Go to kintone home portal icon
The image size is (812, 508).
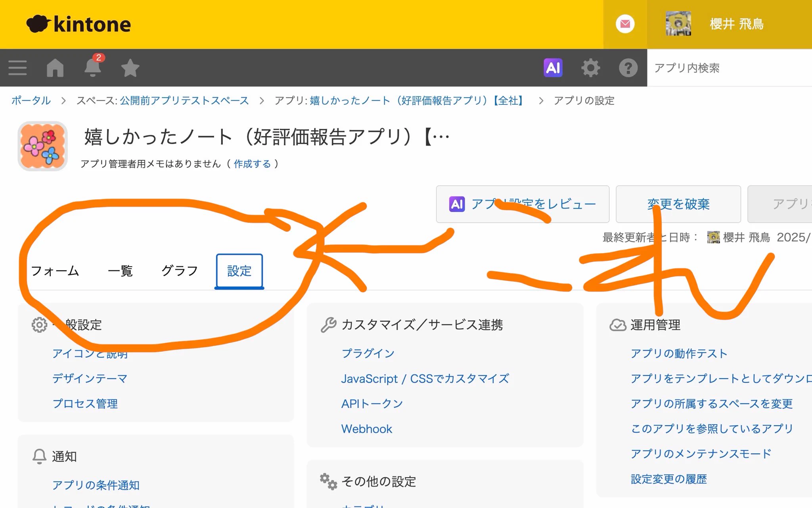(x=55, y=68)
